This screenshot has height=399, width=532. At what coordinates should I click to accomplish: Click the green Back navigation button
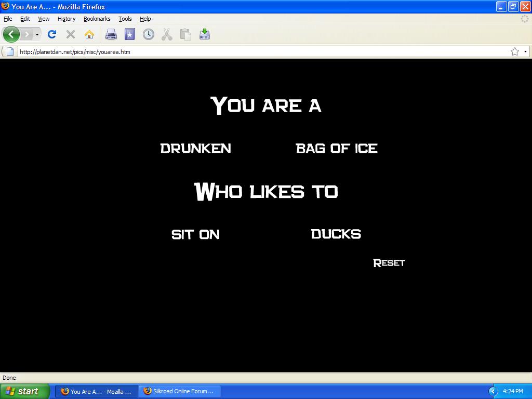pyautogui.click(x=11, y=35)
